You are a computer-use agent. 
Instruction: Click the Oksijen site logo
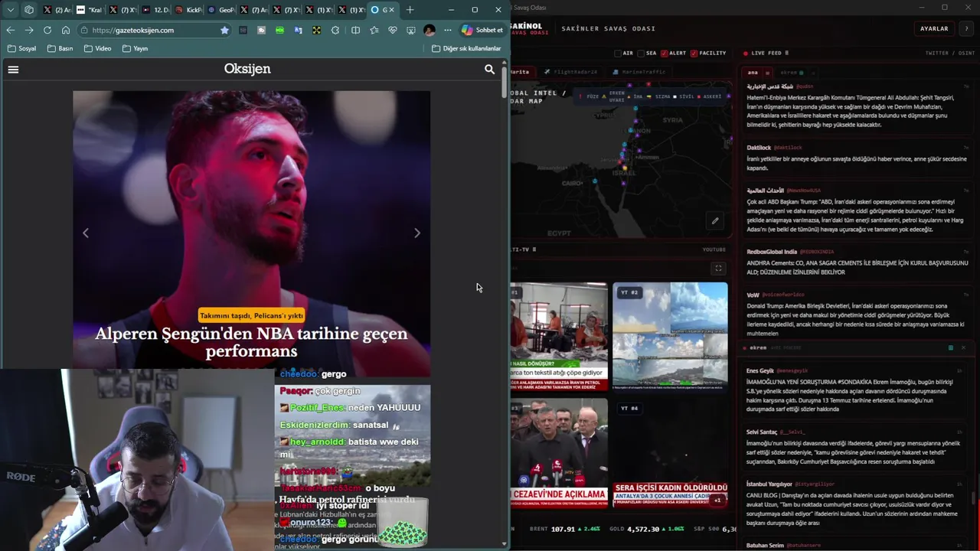(x=247, y=69)
